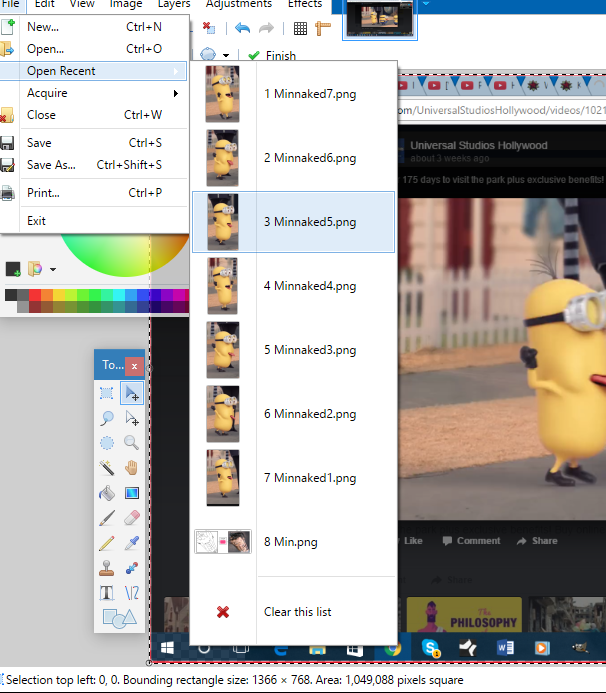Expand the Acquire submenu arrow
Image resolution: width=606 pixels, height=693 pixels.
(x=176, y=93)
